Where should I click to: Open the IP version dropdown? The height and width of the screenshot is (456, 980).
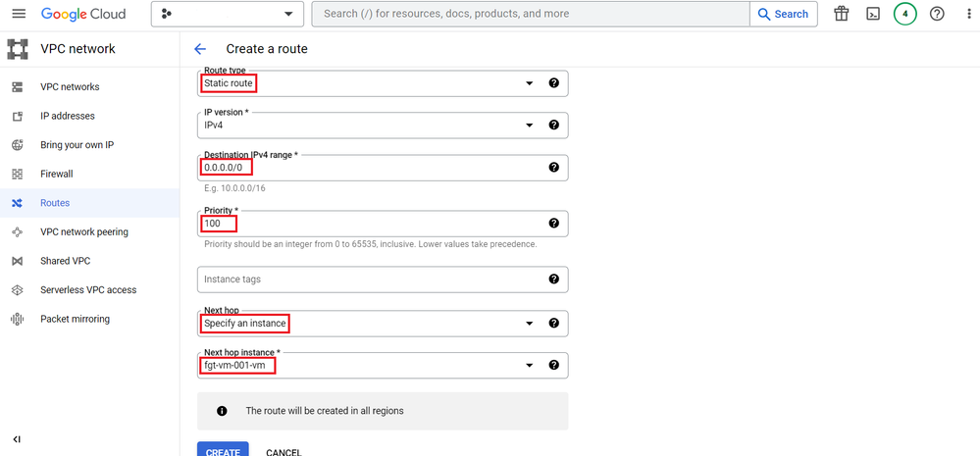click(530, 126)
